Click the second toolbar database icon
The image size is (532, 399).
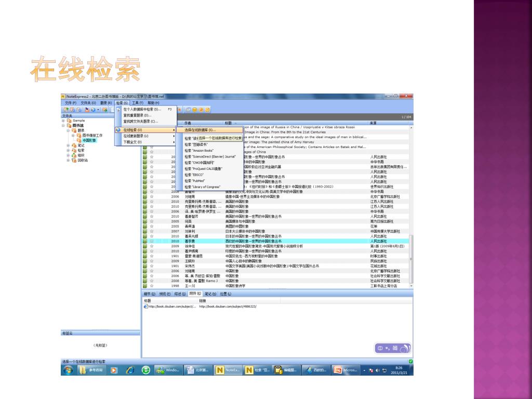click(73, 110)
